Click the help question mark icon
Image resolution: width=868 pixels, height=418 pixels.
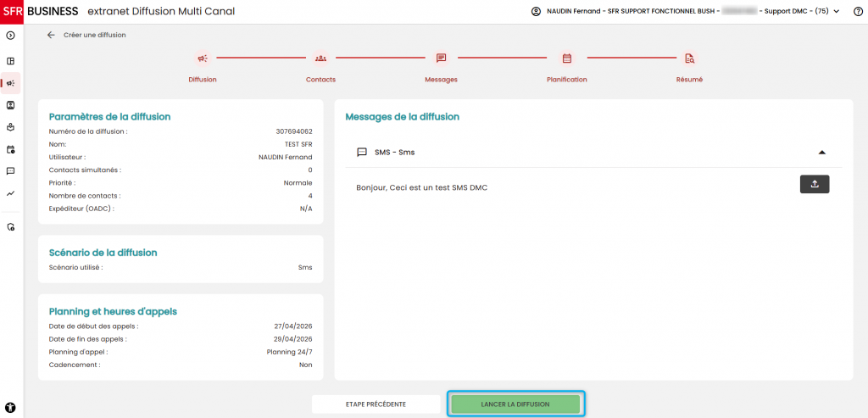click(x=858, y=12)
